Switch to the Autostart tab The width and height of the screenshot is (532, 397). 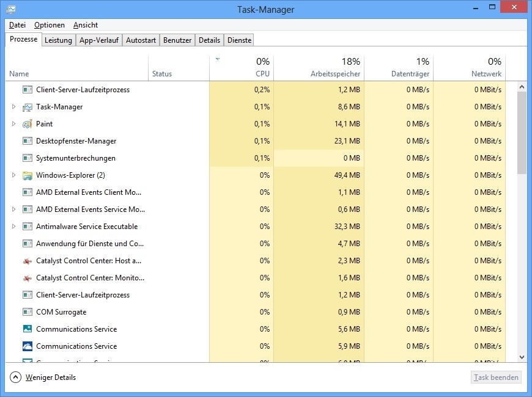(141, 40)
